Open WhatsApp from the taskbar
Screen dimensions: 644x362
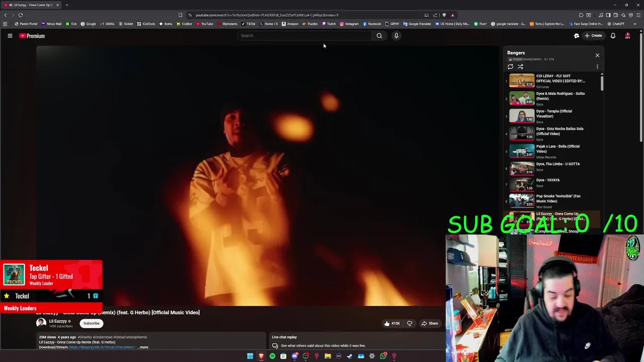pos(383,356)
